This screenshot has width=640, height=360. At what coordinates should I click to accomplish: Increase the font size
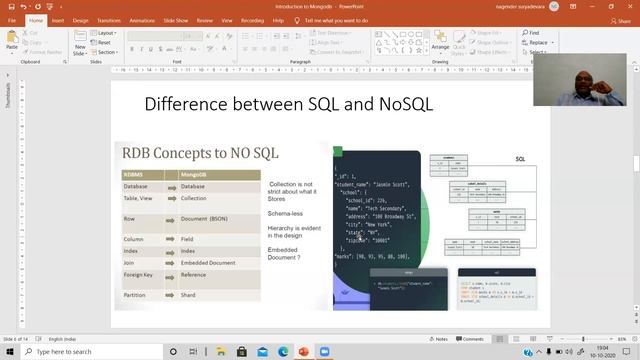point(208,36)
